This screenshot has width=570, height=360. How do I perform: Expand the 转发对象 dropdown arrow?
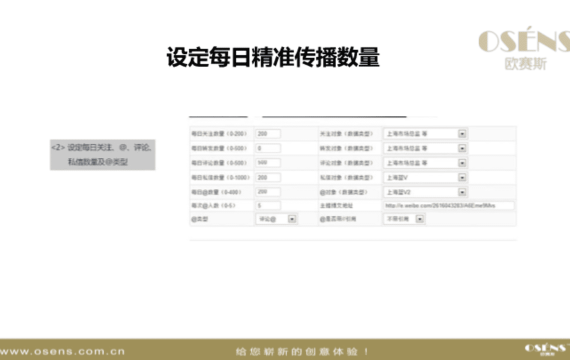[x=462, y=148]
